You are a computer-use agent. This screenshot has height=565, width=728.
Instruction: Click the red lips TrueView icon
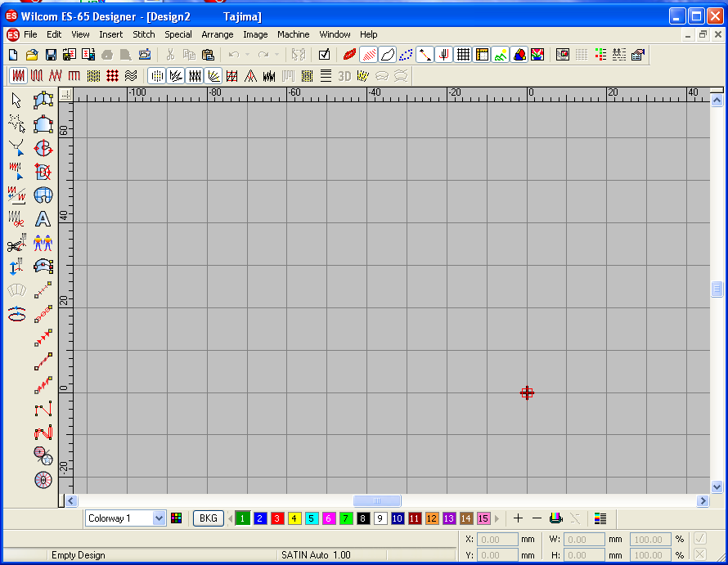pos(350,55)
